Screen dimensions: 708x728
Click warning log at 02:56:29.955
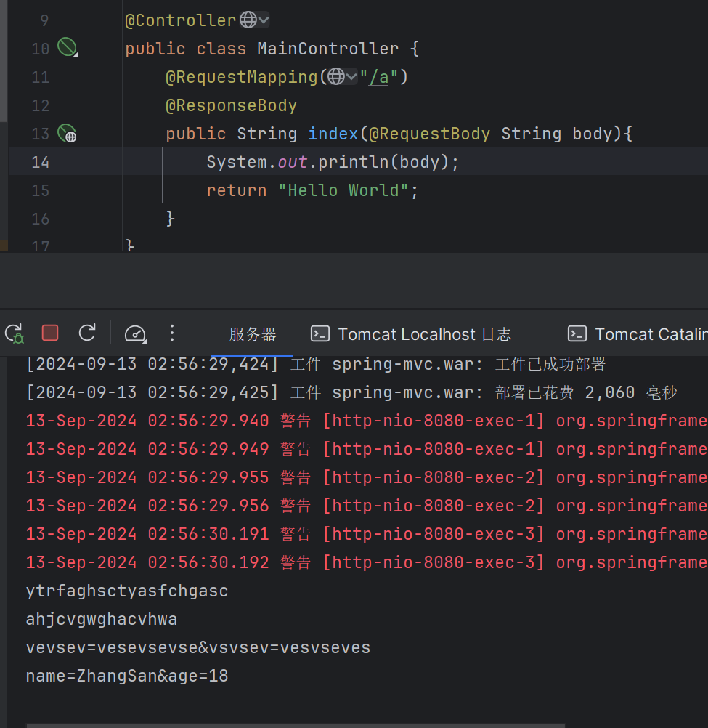367,478
